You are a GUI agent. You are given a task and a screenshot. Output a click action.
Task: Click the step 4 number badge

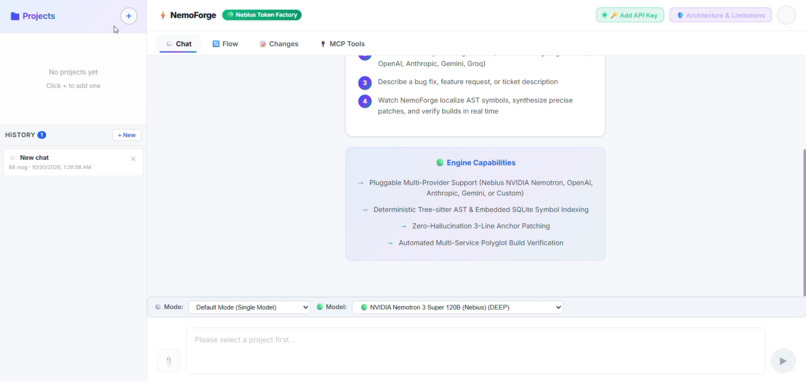pos(364,101)
